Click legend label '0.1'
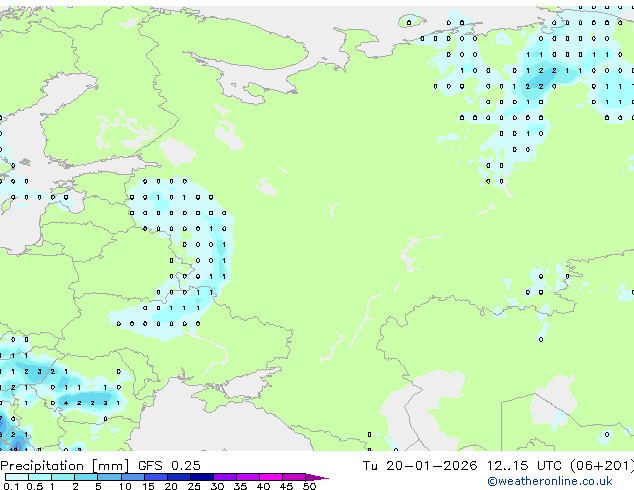Viewport: 634px width, 490px height. point(11,486)
